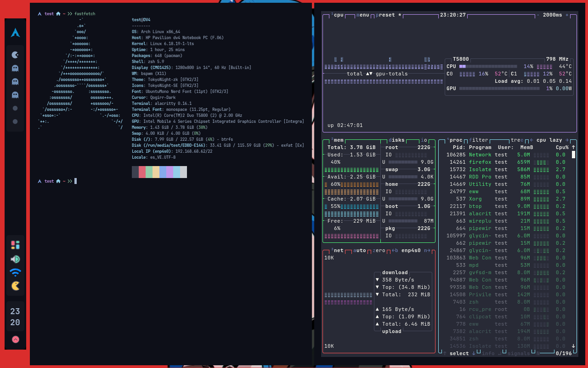Toggle the tree view in proc panel
The width and height of the screenshot is (588, 368).
point(517,140)
